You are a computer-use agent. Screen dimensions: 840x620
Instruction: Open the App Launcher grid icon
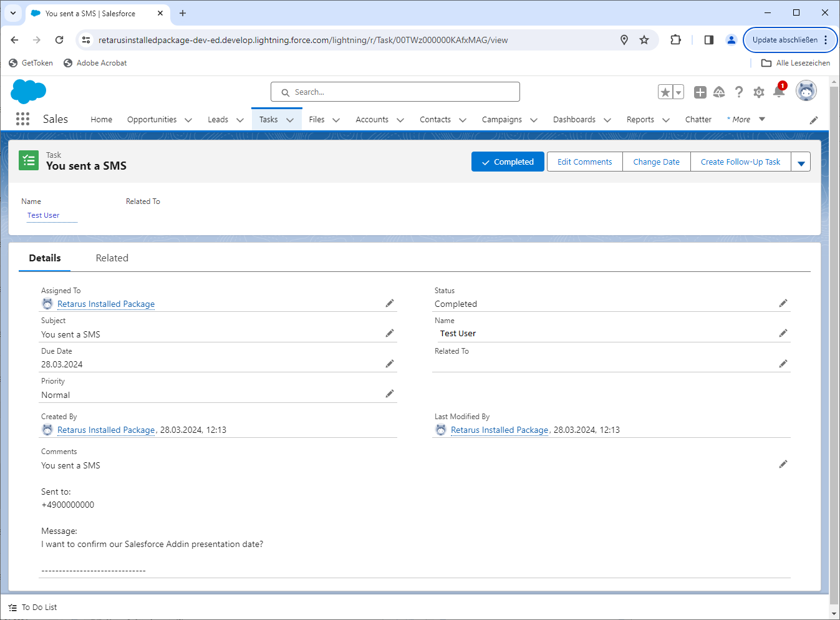tap(22, 119)
